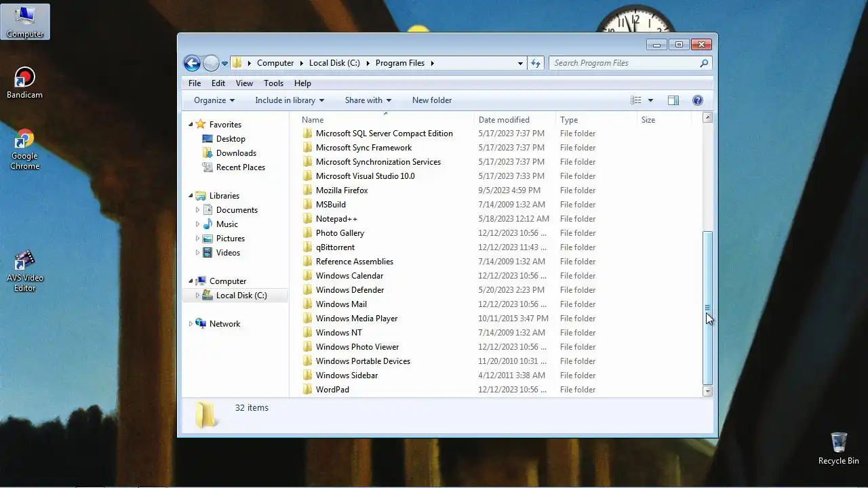Open the Tools menu

click(x=273, y=83)
